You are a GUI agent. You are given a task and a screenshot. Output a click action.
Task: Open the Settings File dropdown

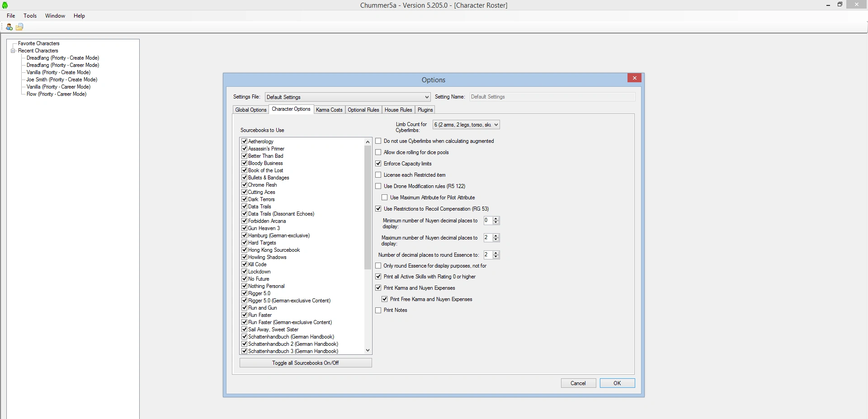(348, 97)
